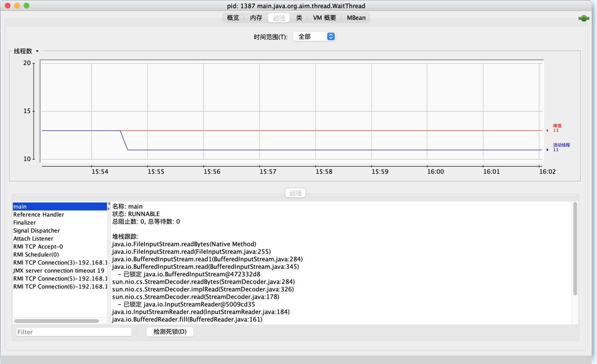Select the main thread in the list
The height and width of the screenshot is (364, 597).
pos(60,206)
